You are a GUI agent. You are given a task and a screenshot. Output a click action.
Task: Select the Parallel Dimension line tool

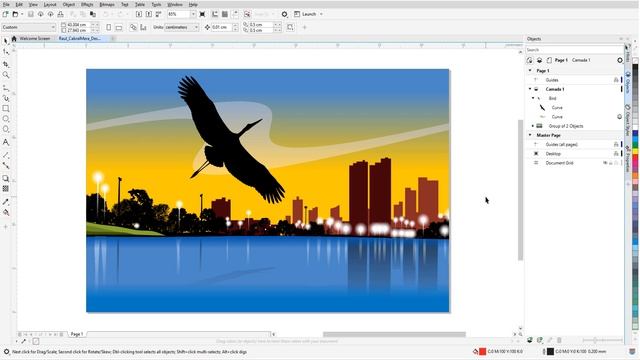coord(6,156)
